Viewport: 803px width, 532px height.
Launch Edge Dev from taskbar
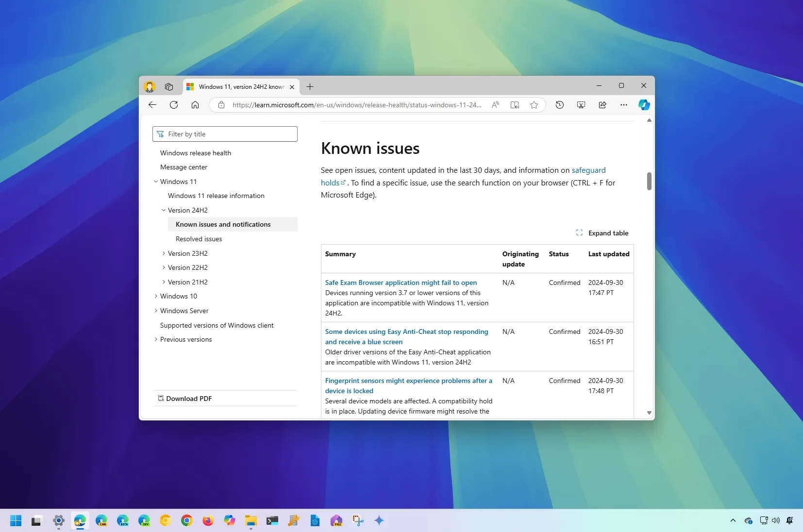pos(144,521)
